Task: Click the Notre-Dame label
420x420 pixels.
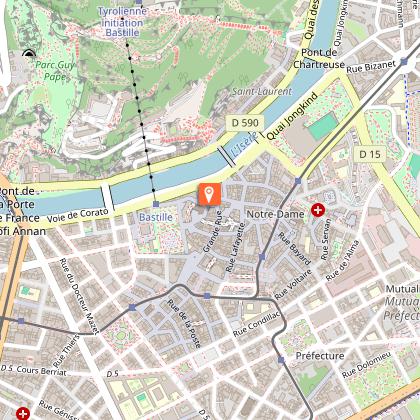Action: pos(275,214)
